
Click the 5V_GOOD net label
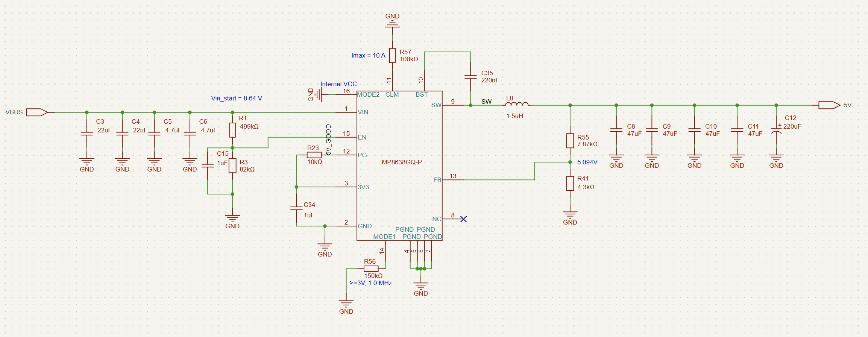[329, 139]
